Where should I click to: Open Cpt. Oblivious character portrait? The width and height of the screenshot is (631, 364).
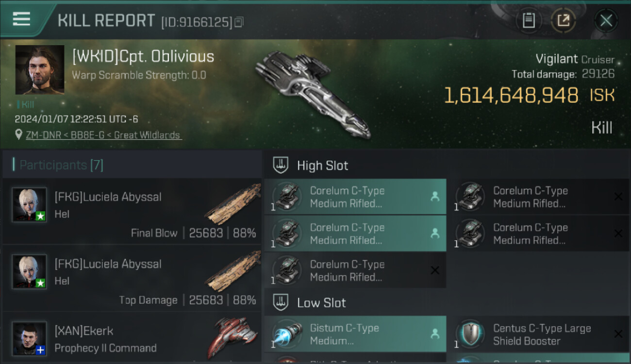tap(40, 70)
